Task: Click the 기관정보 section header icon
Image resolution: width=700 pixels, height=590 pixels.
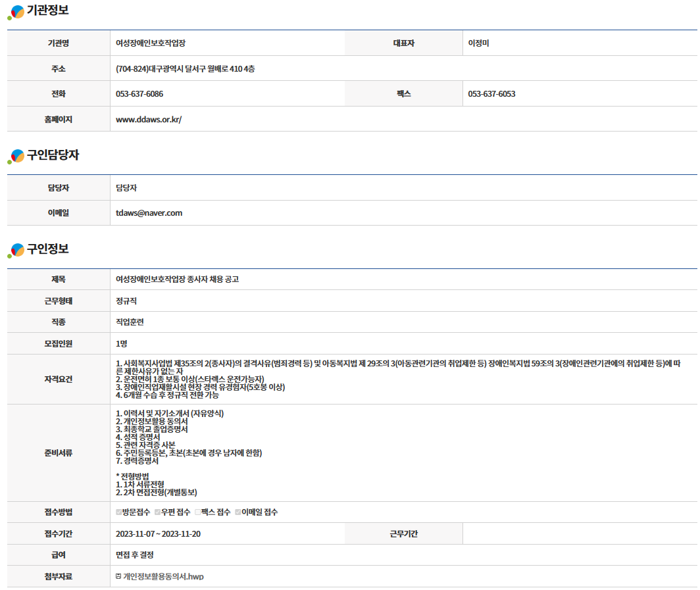Action: coord(16,12)
